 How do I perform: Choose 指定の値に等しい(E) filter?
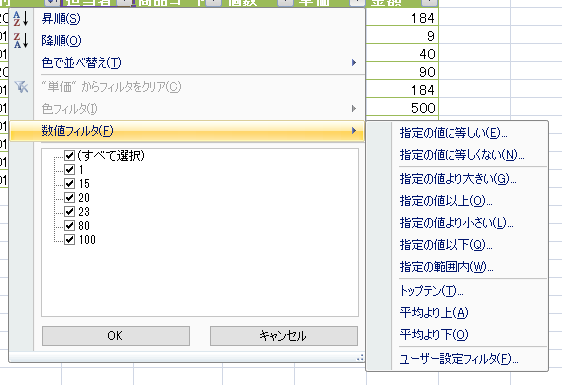[x=453, y=133]
